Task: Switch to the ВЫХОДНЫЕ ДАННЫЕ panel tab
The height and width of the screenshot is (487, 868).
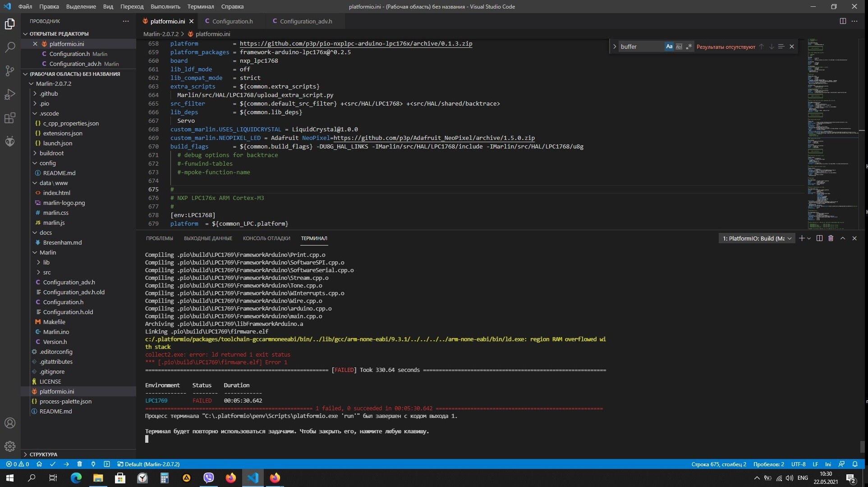Action: (208, 238)
